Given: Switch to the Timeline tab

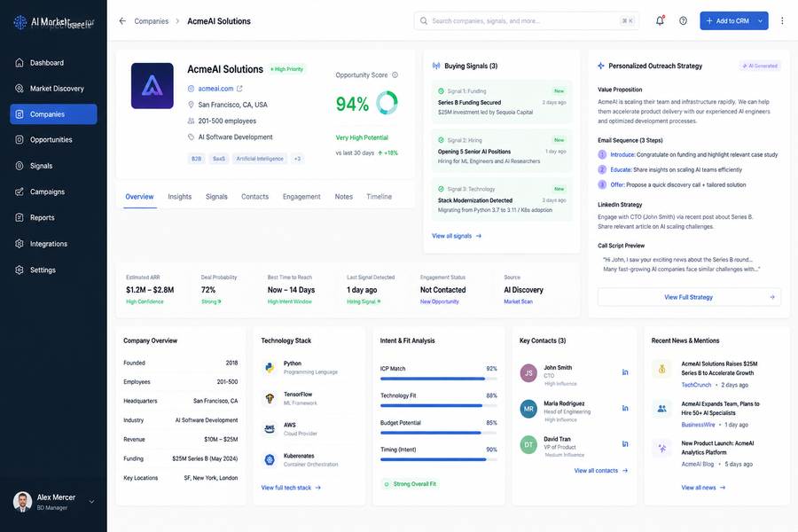Looking at the screenshot, I should [x=379, y=197].
